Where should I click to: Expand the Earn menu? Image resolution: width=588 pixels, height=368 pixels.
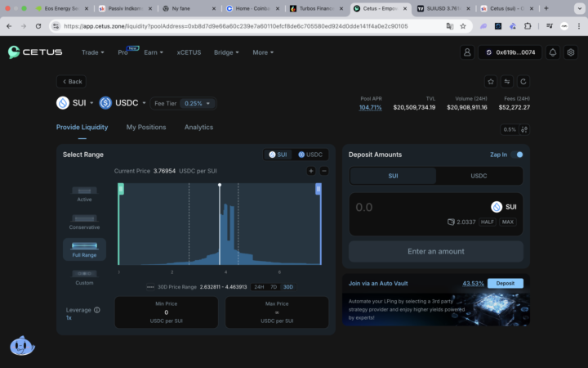154,52
